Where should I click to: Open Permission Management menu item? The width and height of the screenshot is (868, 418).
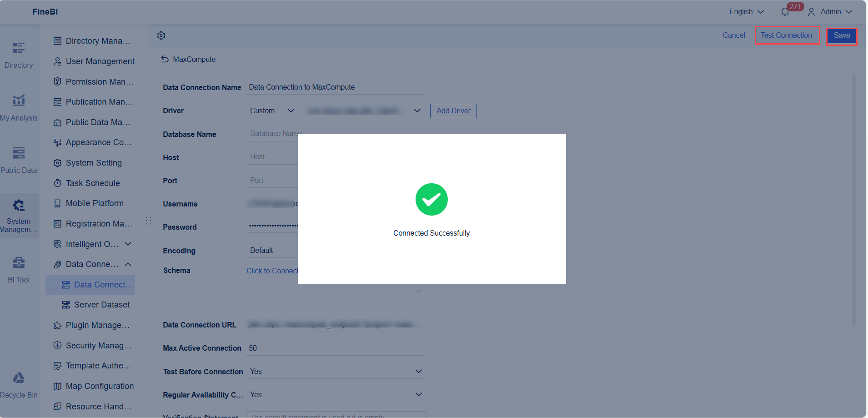pyautogui.click(x=94, y=82)
